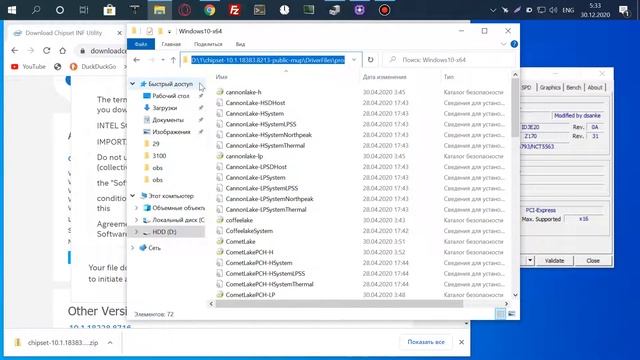Open the Главная ribbon tab

pyautogui.click(x=171, y=44)
